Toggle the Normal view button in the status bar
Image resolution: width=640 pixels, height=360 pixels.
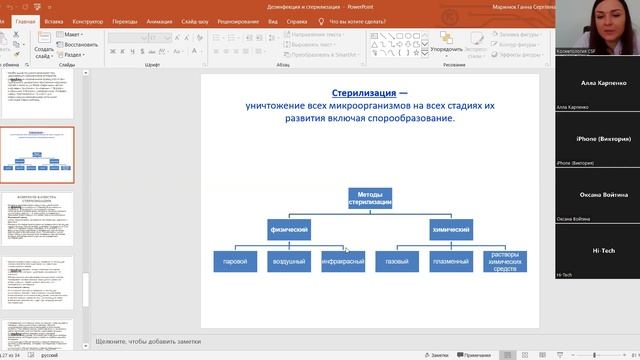point(507,355)
